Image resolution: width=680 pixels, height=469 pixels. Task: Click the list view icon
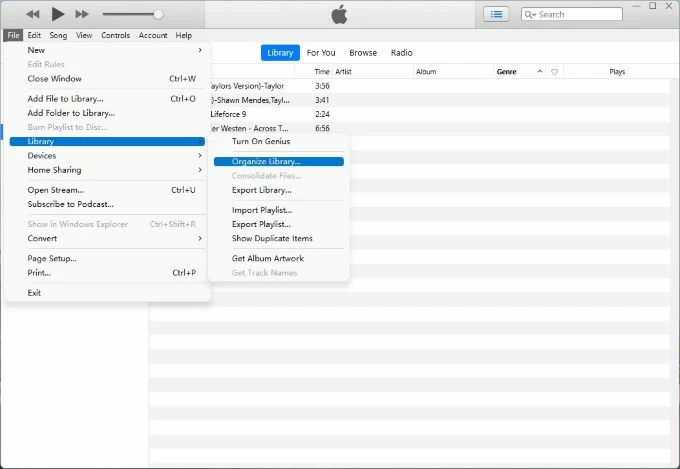tap(496, 14)
